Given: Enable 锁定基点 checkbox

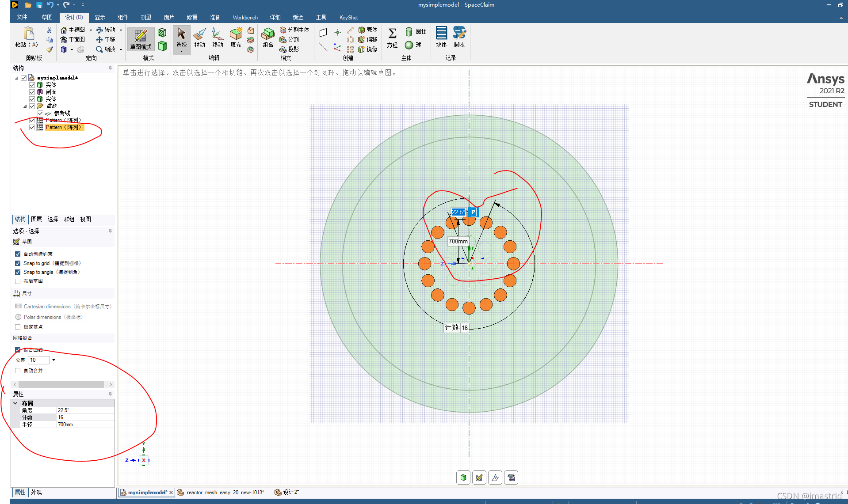Looking at the screenshot, I should (18, 327).
